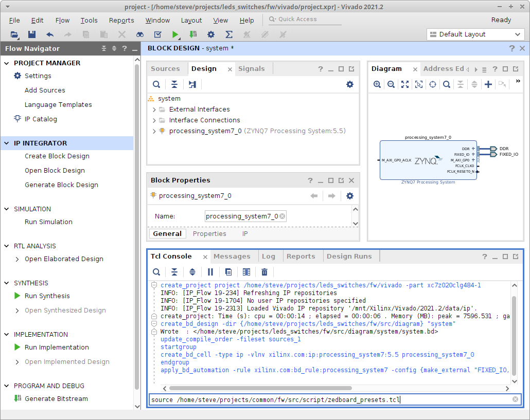530x420 pixels.
Task: Expand the External Interfaces tree node
Action: click(x=154, y=109)
